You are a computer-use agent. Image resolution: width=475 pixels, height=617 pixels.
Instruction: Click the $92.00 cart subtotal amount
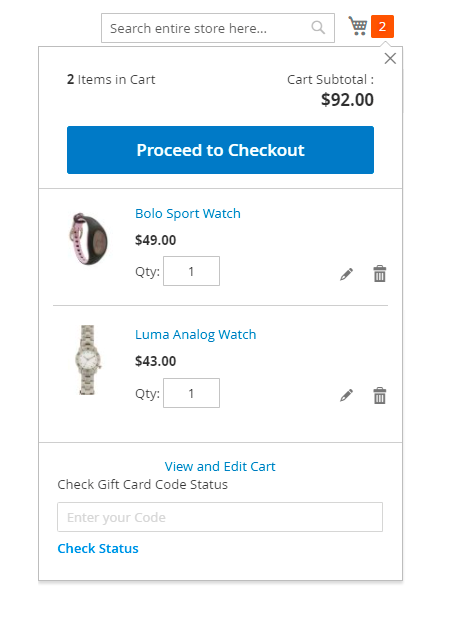[347, 100]
